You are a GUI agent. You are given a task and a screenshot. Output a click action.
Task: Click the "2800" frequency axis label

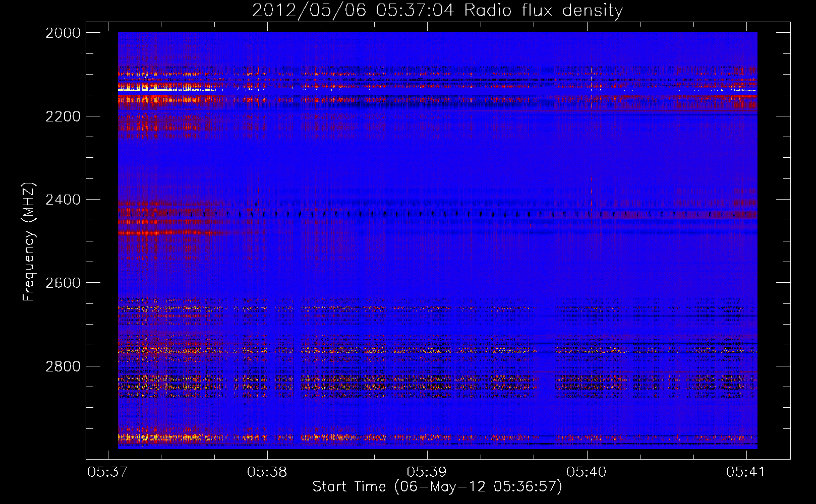click(63, 366)
